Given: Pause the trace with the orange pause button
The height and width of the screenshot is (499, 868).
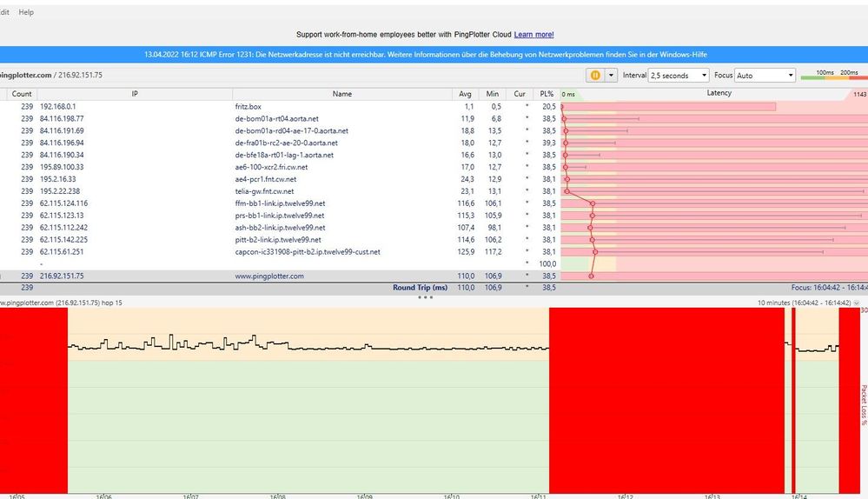Looking at the screenshot, I should point(595,76).
